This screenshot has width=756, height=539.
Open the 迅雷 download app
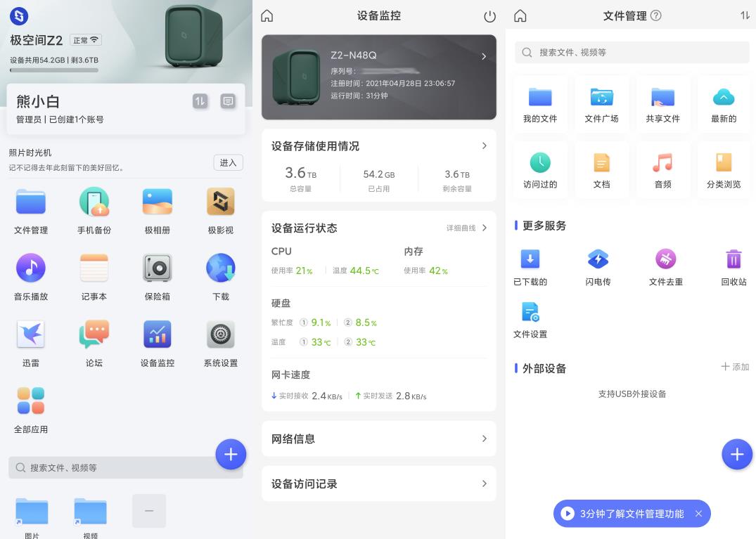[31, 334]
